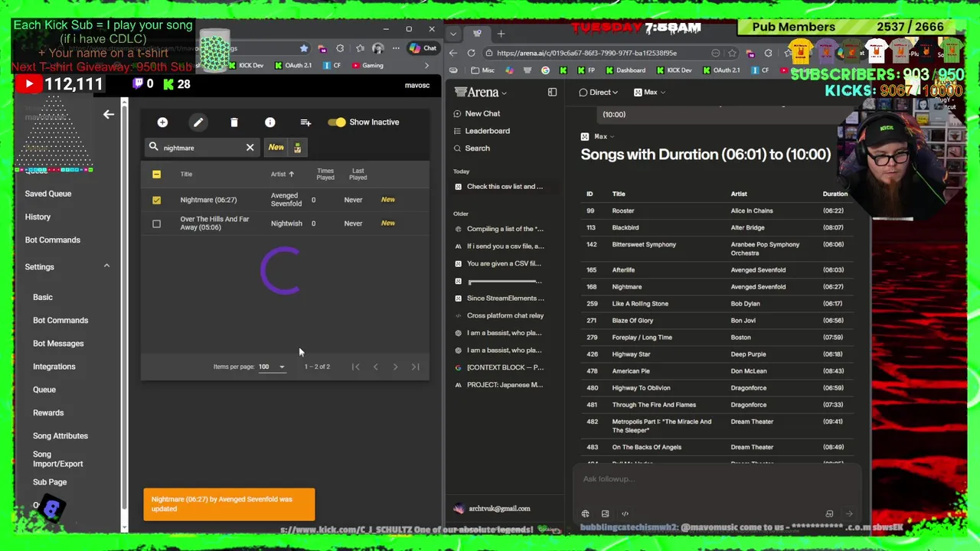Open History in sidebar

[38, 217]
